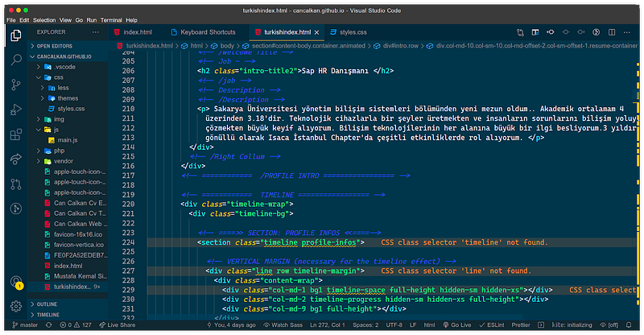The width and height of the screenshot is (644, 335).
Task: Open main.js in the file explorer
Action: pyautogui.click(x=68, y=140)
